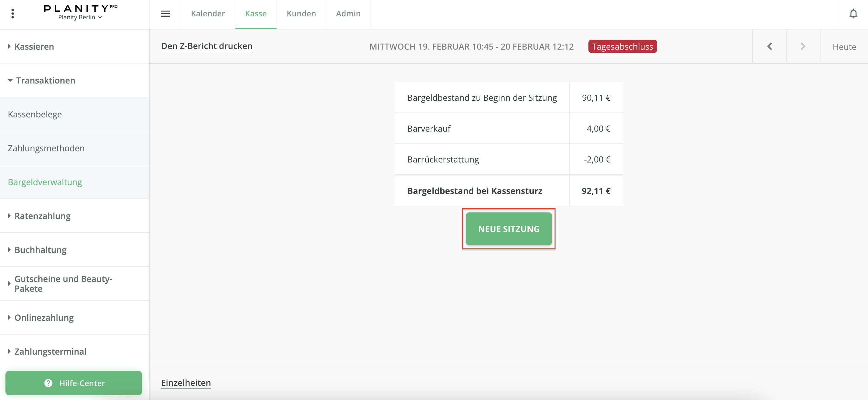
Task: Expand the Onlinezahlung section
Action: tap(44, 317)
